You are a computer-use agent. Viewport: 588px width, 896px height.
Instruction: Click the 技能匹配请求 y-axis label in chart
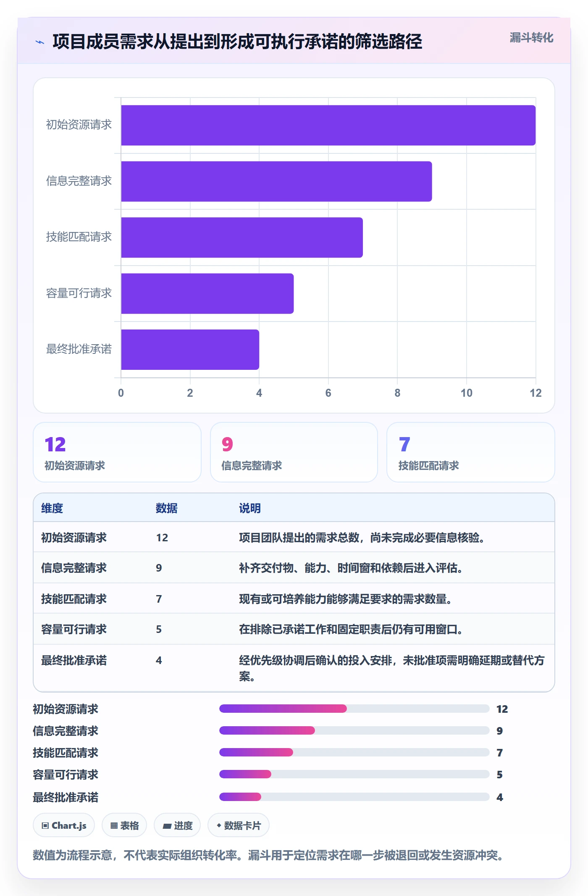(79, 237)
